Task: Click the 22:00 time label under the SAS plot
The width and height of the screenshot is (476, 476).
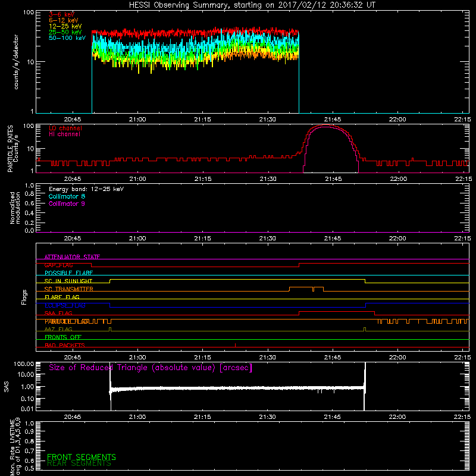Action: pyautogui.click(x=397, y=417)
